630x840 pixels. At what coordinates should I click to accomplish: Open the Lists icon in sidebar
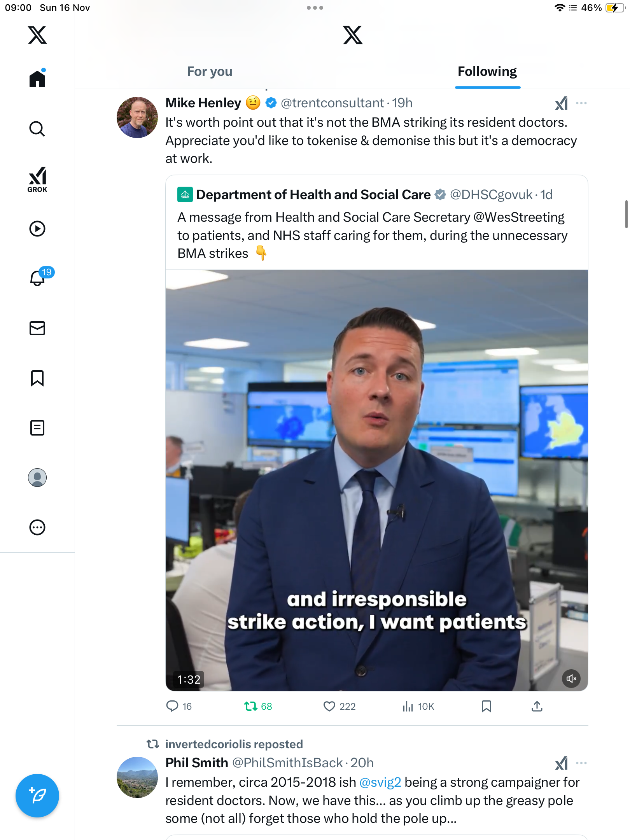click(x=37, y=428)
